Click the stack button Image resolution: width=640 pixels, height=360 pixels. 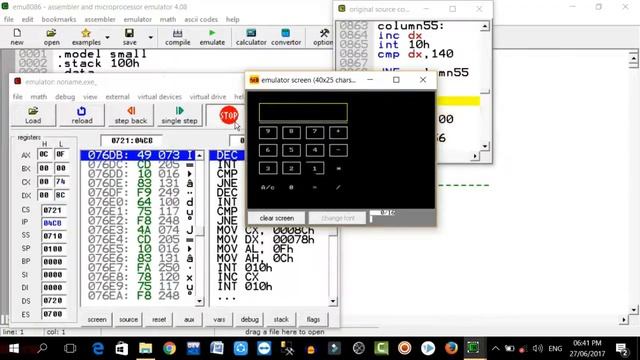tap(281, 320)
